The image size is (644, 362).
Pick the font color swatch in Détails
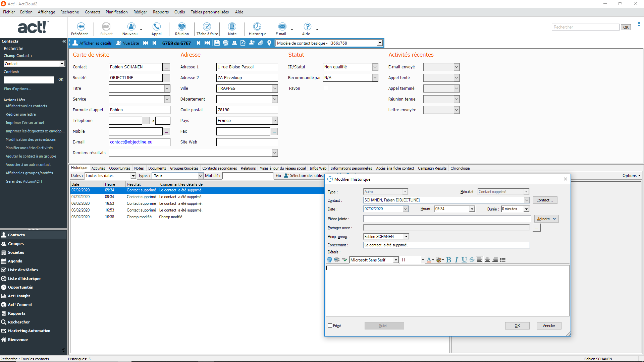coord(429,260)
